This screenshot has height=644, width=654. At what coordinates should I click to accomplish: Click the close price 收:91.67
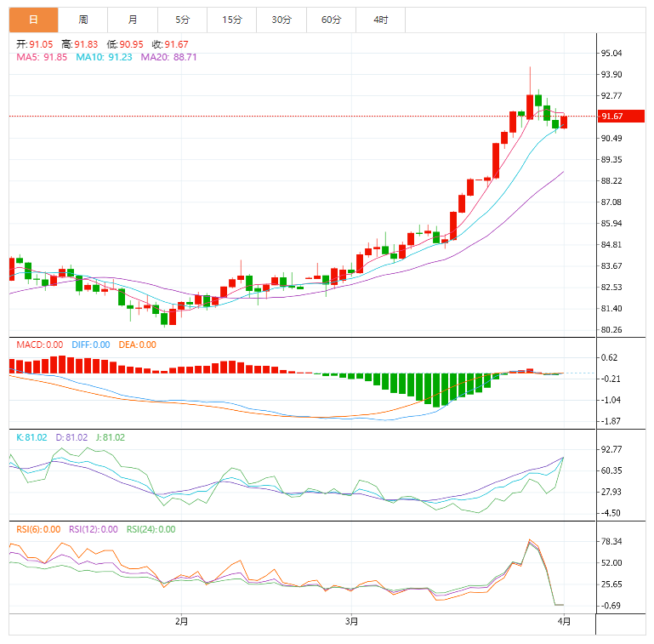pyautogui.click(x=170, y=44)
